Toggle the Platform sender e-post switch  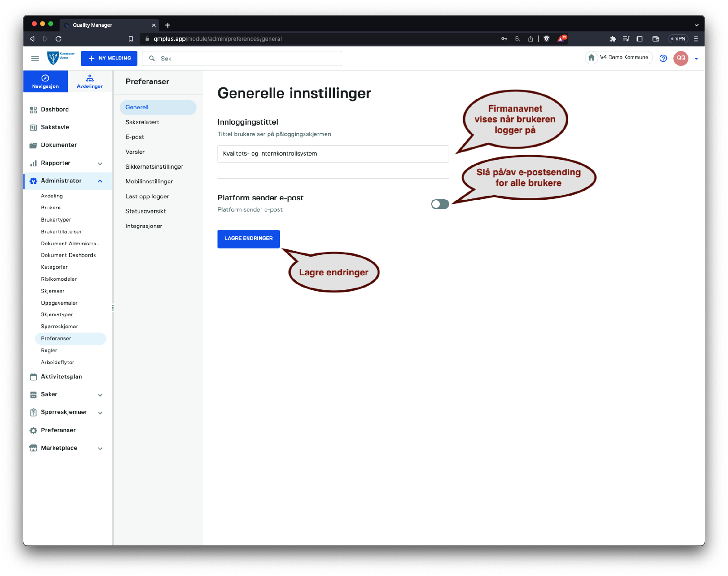440,204
